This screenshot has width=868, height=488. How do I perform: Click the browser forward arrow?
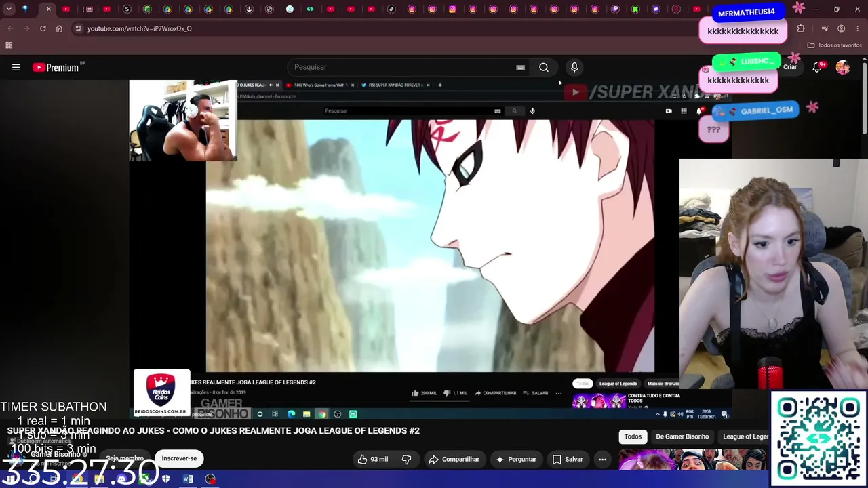click(26, 28)
